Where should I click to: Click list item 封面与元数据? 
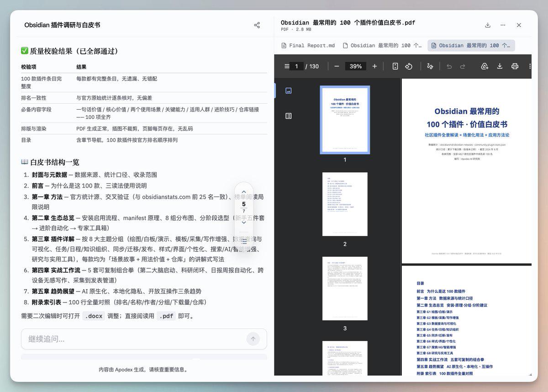point(49,175)
